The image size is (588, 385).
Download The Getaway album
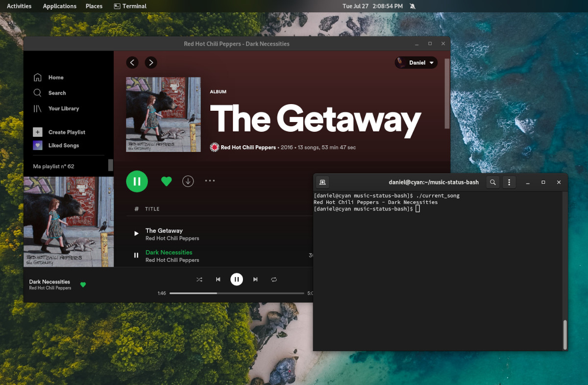point(188,181)
